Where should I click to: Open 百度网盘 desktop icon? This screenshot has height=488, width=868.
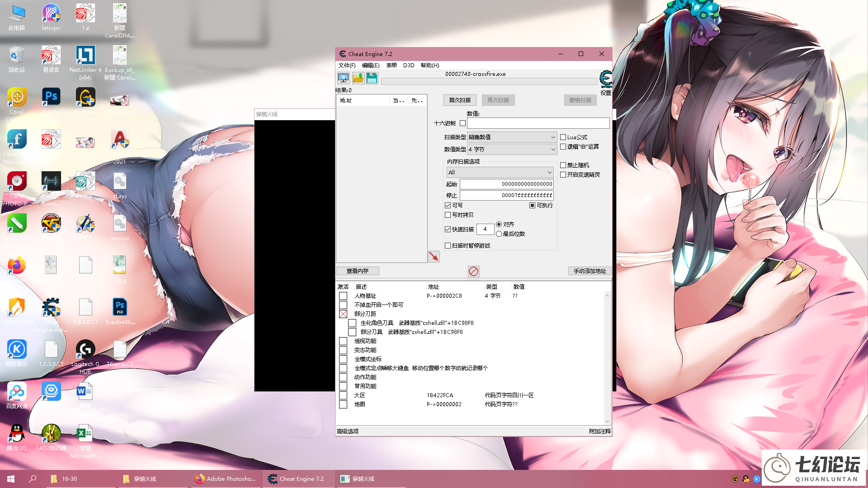pyautogui.click(x=17, y=395)
